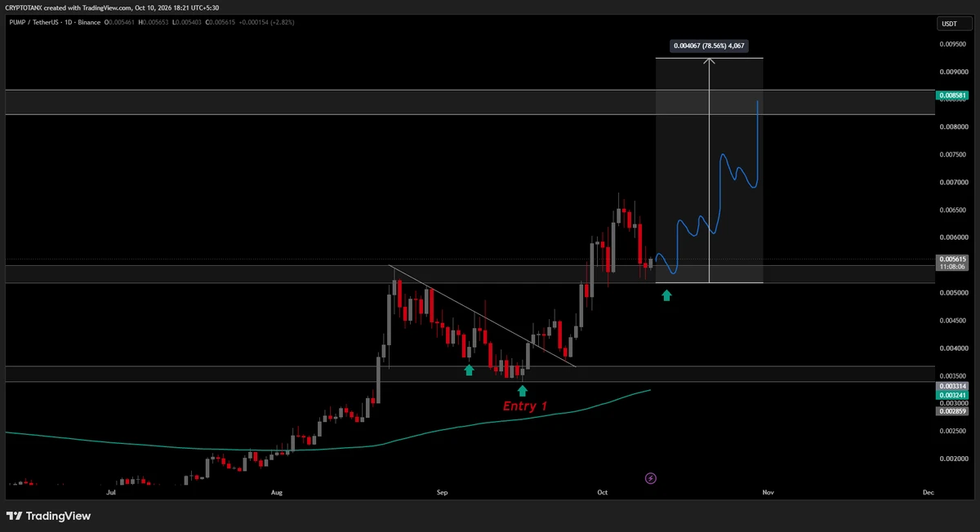Click the 78.56% price range measurement label
Image resolution: width=980 pixels, height=532 pixels.
coord(708,47)
